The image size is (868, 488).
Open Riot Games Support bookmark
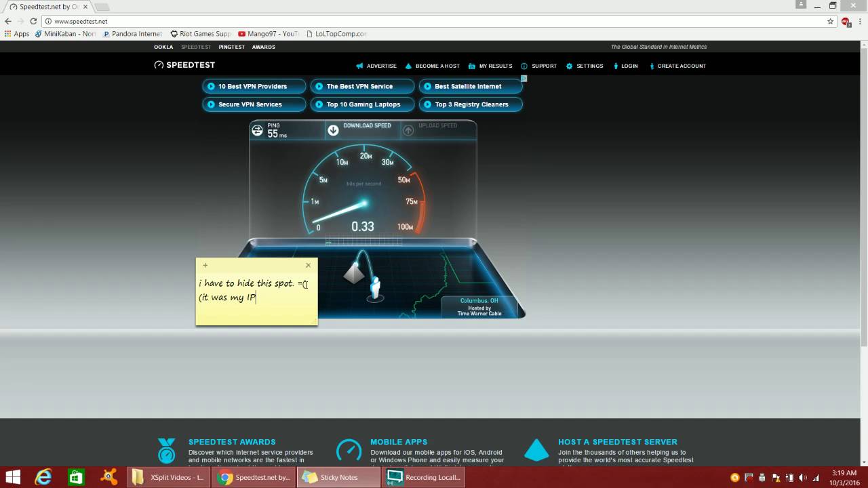[201, 33]
